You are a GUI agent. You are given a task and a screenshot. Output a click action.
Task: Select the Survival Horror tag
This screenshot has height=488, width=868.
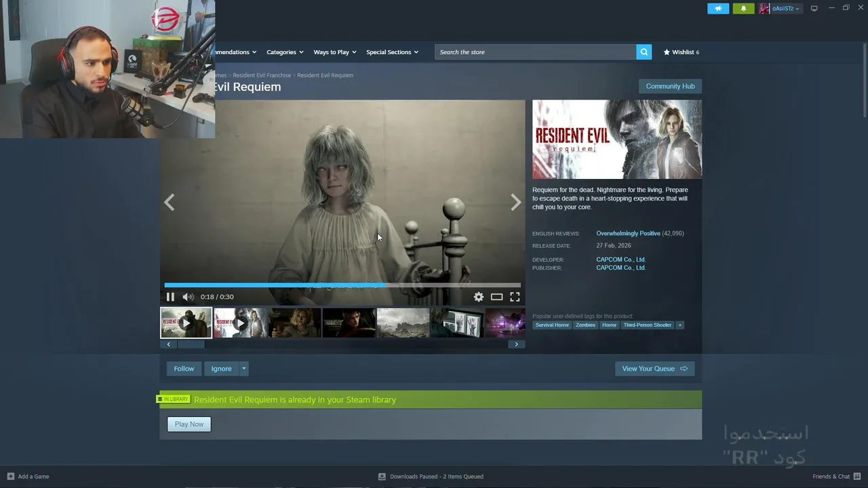coord(552,325)
